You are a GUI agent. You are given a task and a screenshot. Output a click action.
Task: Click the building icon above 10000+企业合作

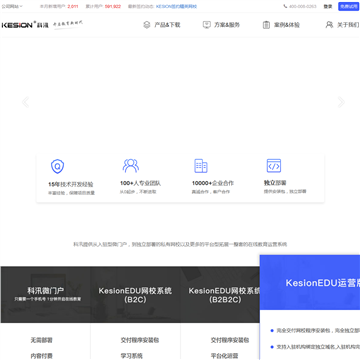click(x=201, y=166)
